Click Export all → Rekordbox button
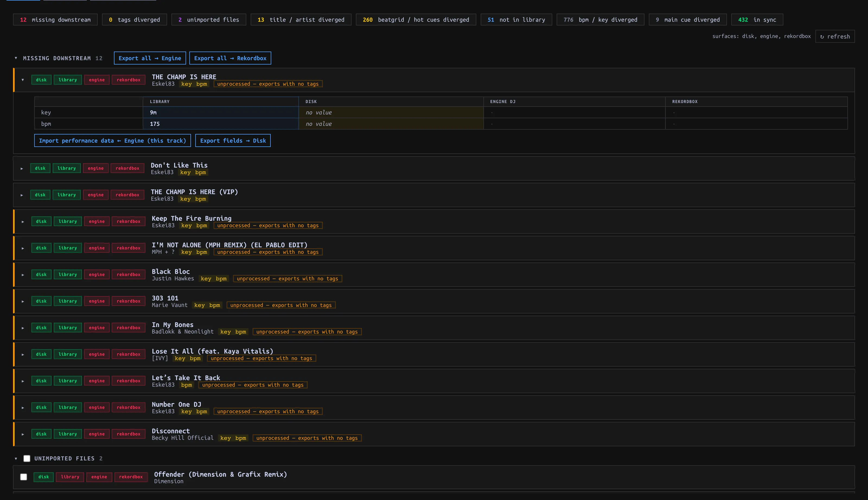The width and height of the screenshot is (868, 500). coord(230,58)
